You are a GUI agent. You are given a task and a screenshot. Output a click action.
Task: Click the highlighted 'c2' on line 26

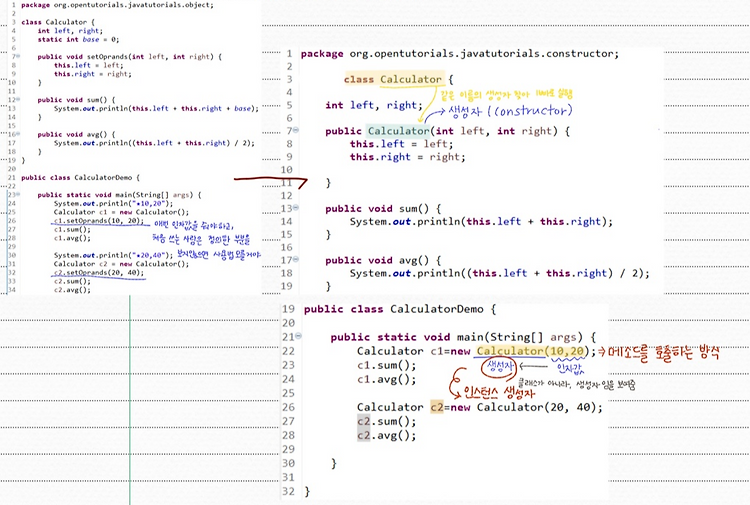click(437, 407)
